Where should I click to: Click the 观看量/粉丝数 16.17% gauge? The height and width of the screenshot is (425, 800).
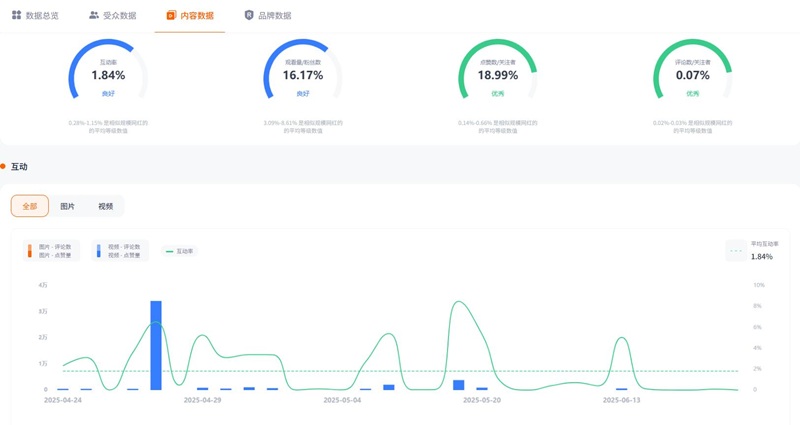[x=303, y=76]
